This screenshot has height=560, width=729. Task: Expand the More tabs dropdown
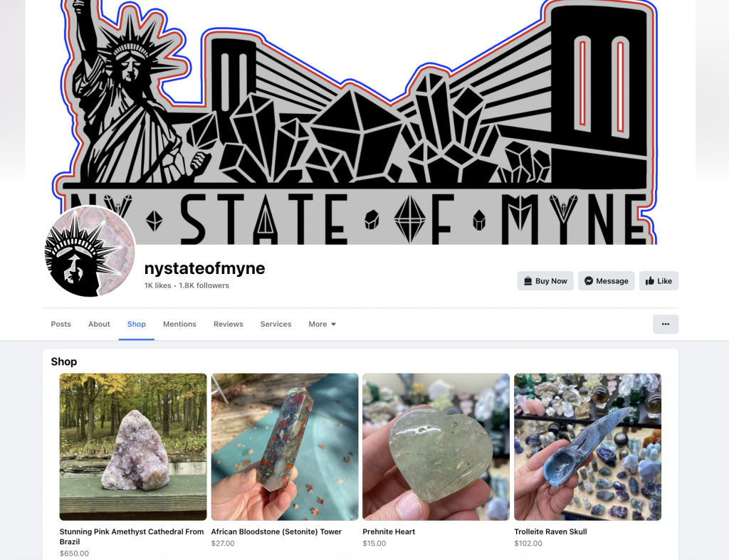pos(322,324)
